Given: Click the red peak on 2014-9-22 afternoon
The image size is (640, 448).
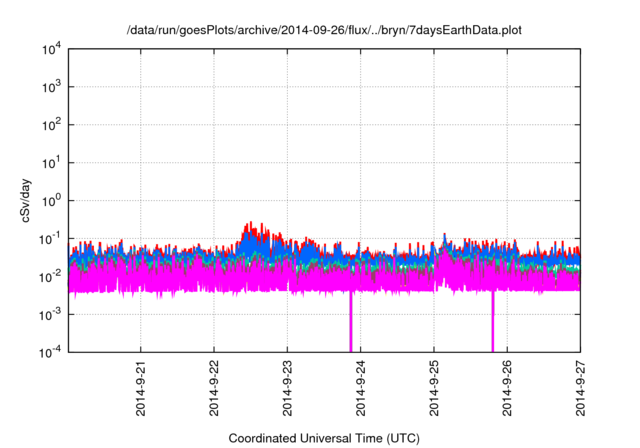Looking at the screenshot, I should [251, 228].
